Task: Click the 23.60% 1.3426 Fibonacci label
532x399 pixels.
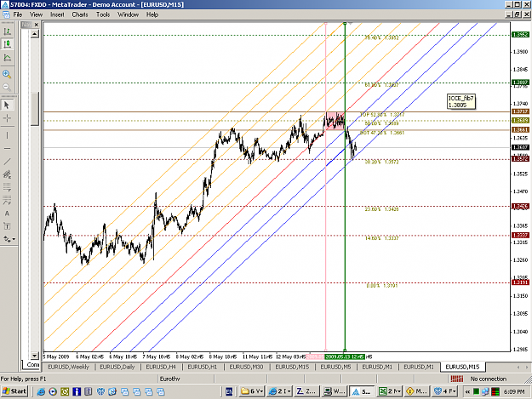Action: pyautogui.click(x=381, y=209)
